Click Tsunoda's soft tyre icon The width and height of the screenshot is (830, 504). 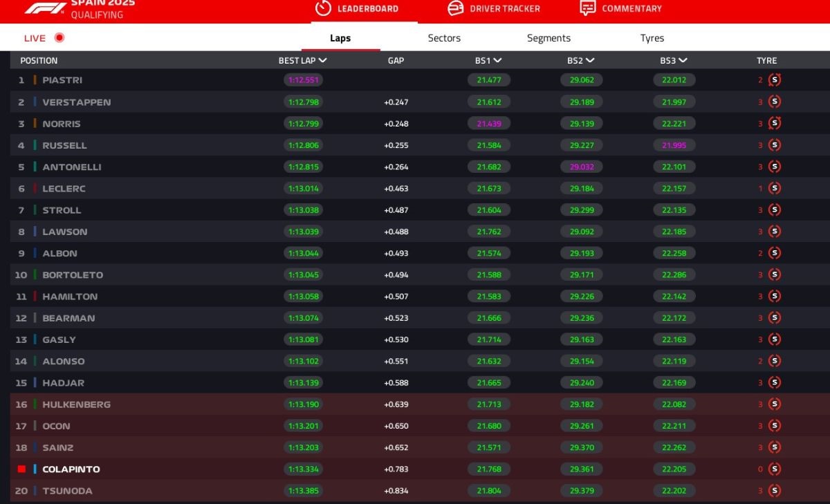[775, 491]
